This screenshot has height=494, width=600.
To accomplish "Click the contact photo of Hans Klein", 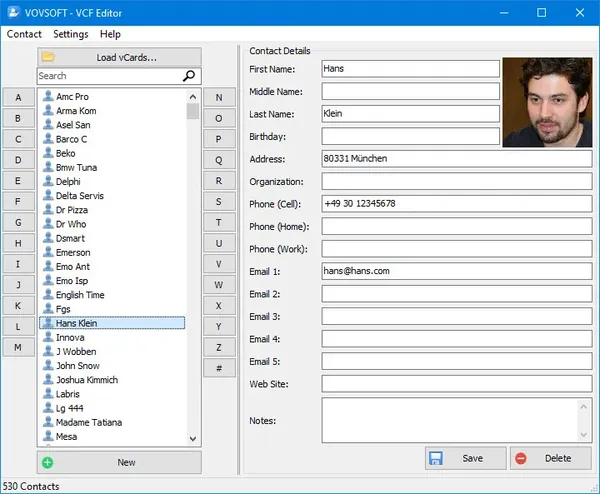I will [x=547, y=102].
